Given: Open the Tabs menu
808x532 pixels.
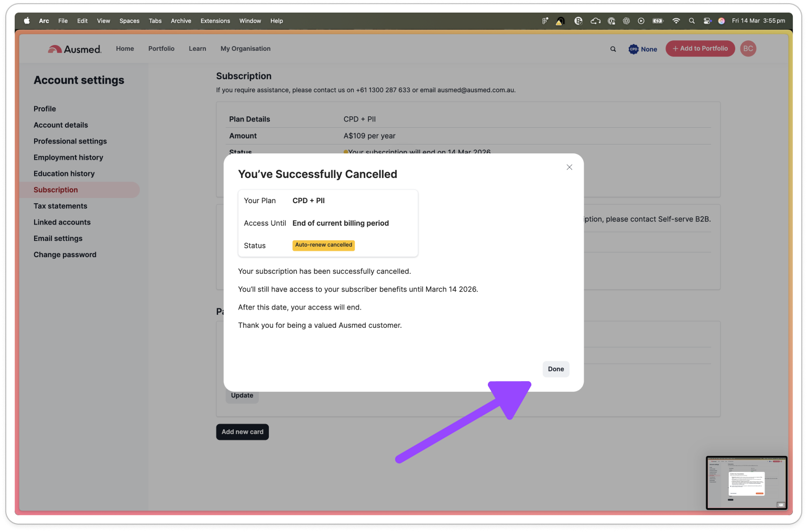Looking at the screenshot, I should [x=155, y=21].
